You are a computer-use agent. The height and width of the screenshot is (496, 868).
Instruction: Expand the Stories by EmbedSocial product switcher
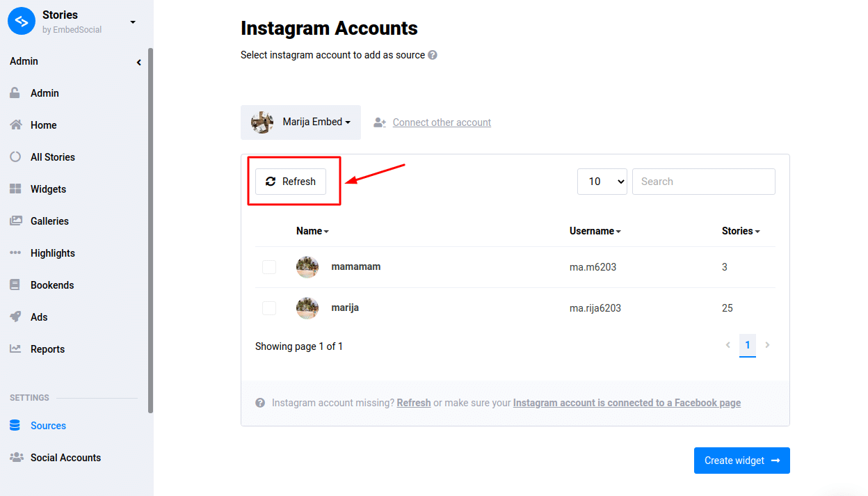tap(133, 22)
